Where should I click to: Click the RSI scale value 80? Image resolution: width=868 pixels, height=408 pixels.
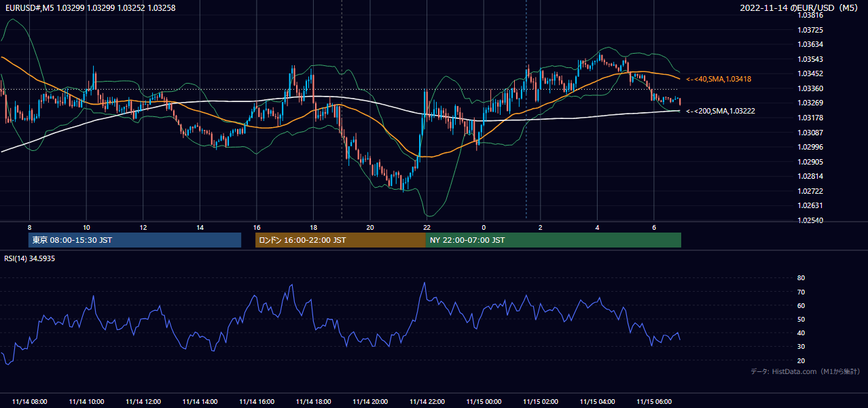coord(801,278)
